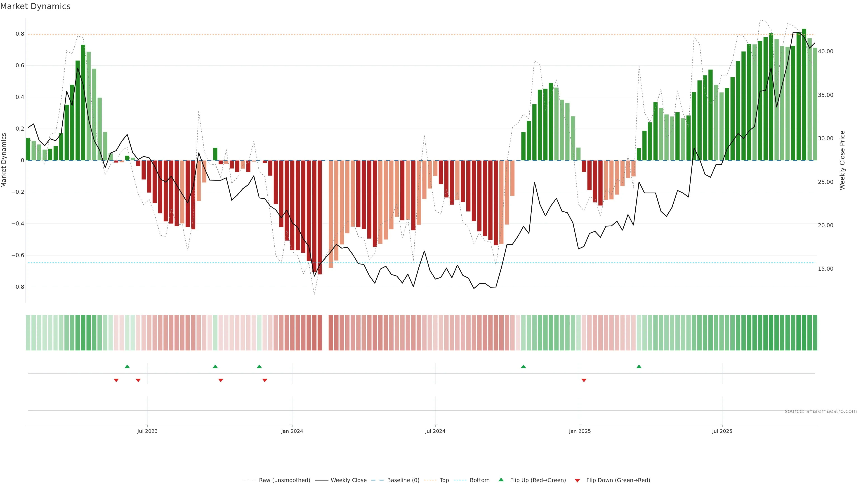Click the source: sharemaestro.com text
The height and width of the screenshot is (488, 868).
pos(821,411)
